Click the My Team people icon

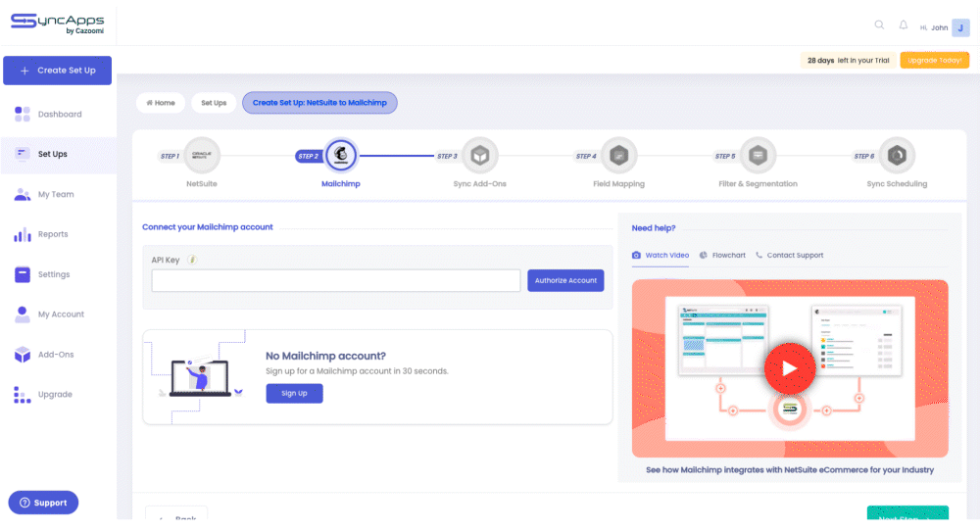coord(23,194)
